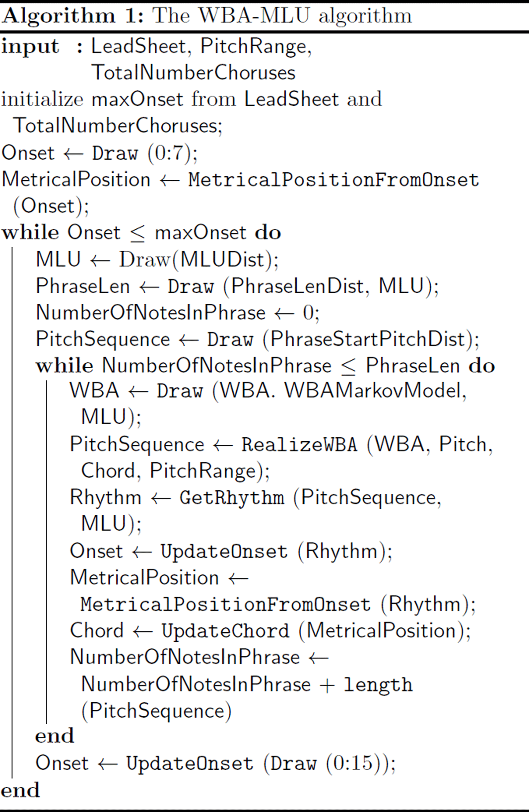Click the 'NumberOfNotesInPhrase ← 0' assignment line

pyautogui.click(x=177, y=313)
